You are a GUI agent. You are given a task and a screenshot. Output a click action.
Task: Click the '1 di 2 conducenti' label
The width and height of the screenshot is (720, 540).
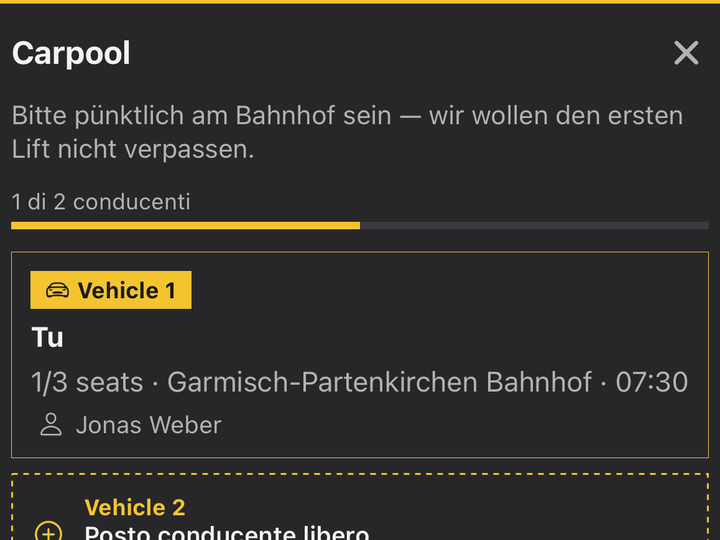click(101, 202)
